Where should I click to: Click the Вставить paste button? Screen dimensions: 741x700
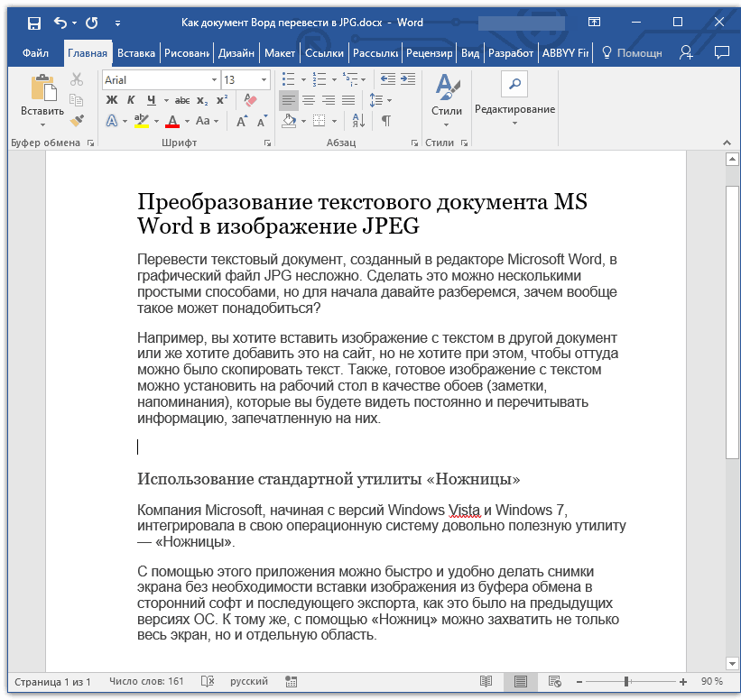[x=42, y=101]
